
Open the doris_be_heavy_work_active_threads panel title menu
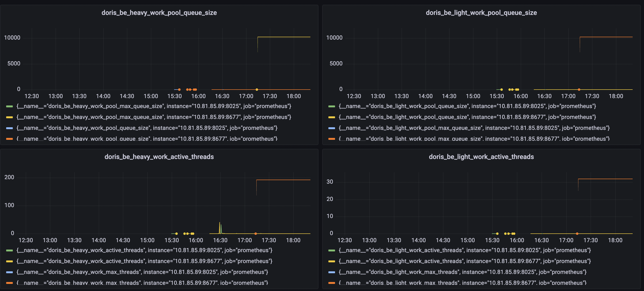pyautogui.click(x=159, y=157)
